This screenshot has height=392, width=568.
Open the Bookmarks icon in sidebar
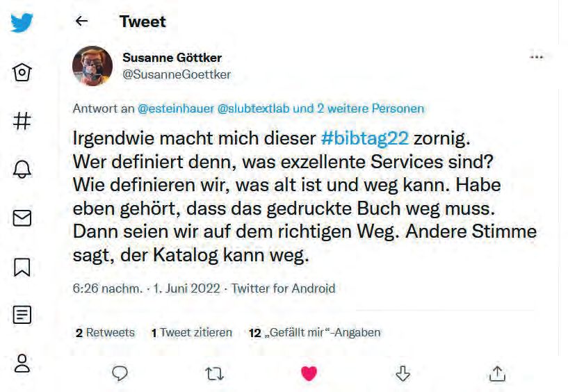coord(22,267)
